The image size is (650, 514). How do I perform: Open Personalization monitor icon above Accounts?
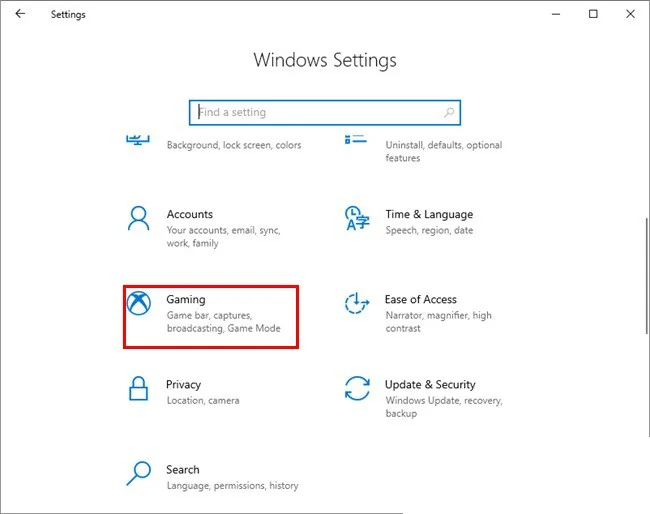click(x=138, y=140)
